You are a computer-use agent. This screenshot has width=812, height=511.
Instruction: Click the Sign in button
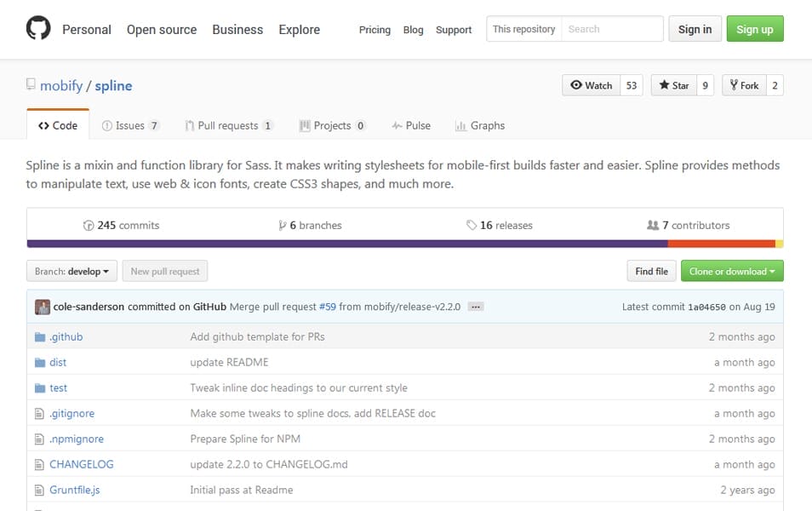pos(695,29)
